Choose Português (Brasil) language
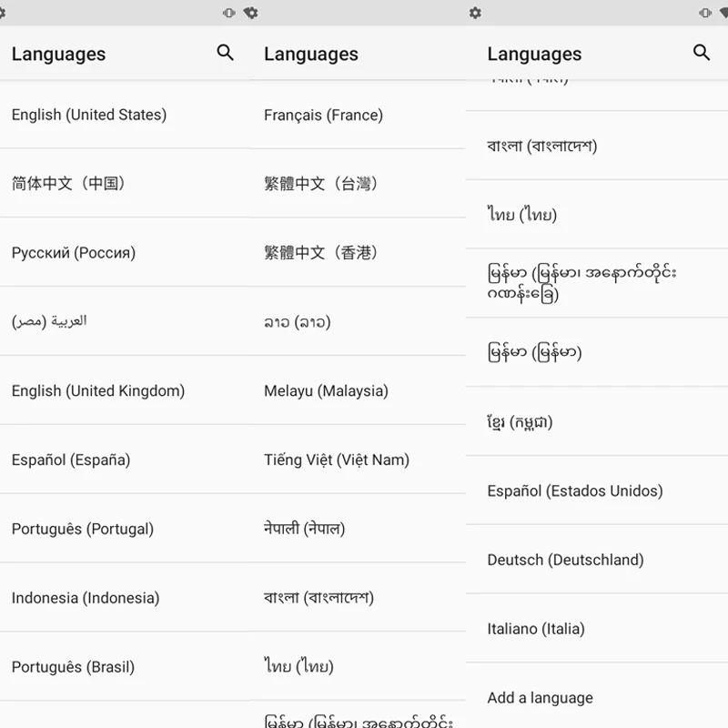The height and width of the screenshot is (728, 728). tap(126, 667)
